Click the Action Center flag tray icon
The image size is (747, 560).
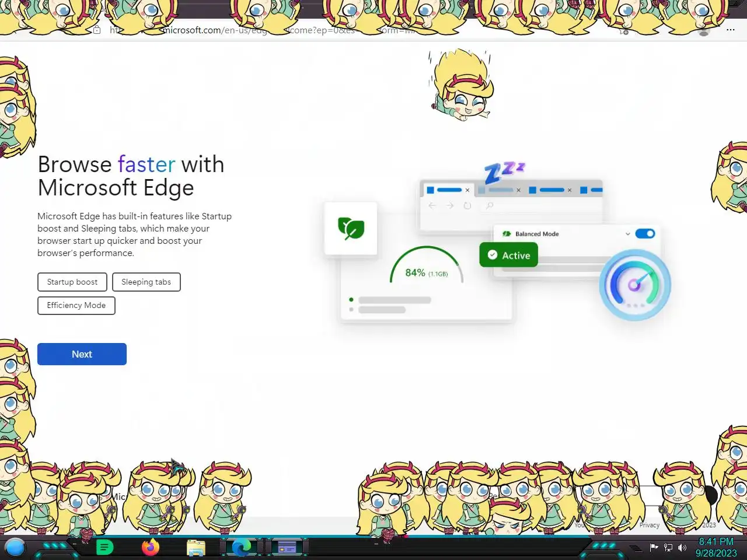(654, 547)
